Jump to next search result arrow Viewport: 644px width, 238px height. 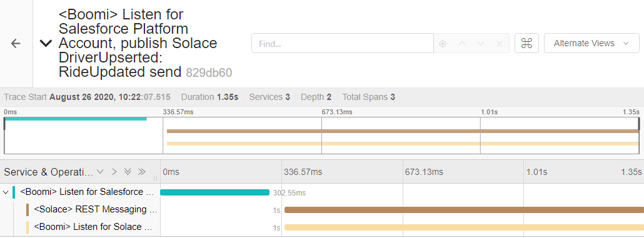pyautogui.click(x=481, y=44)
